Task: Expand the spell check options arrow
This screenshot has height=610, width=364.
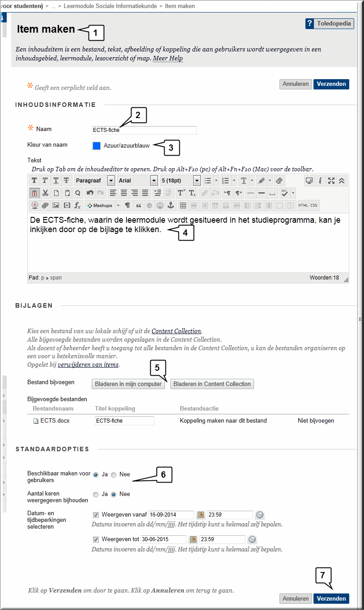Action: point(293,193)
